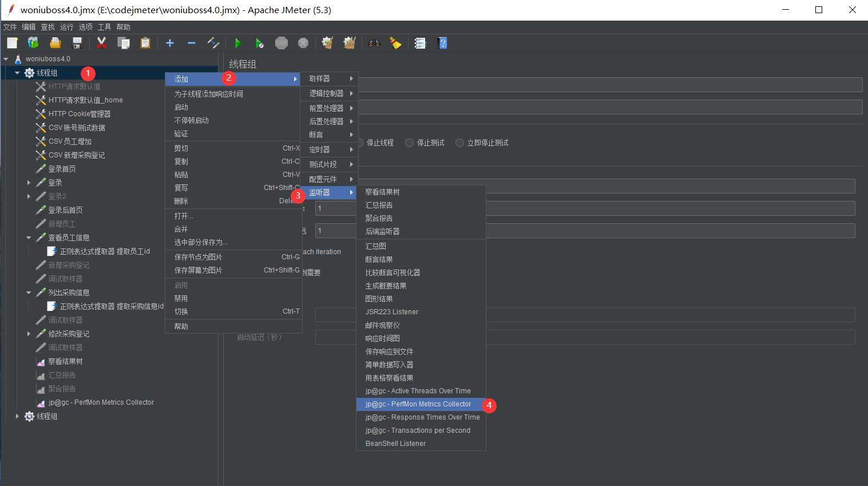Open the 选项 menu

point(85,27)
